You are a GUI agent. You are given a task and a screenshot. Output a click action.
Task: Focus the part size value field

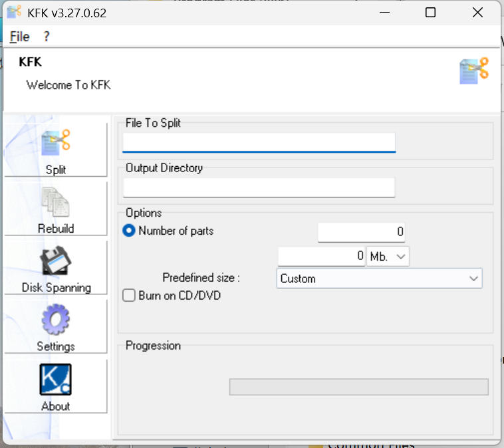pos(321,256)
